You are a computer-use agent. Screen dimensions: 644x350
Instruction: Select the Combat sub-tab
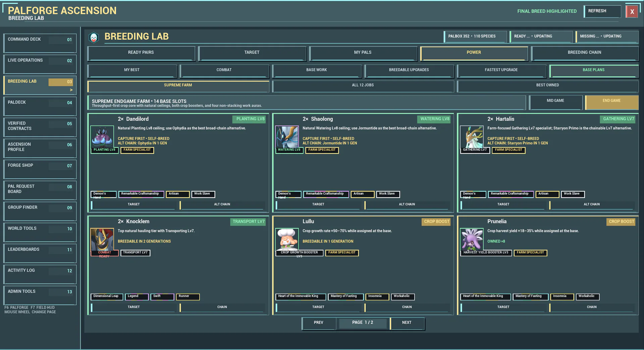(224, 71)
